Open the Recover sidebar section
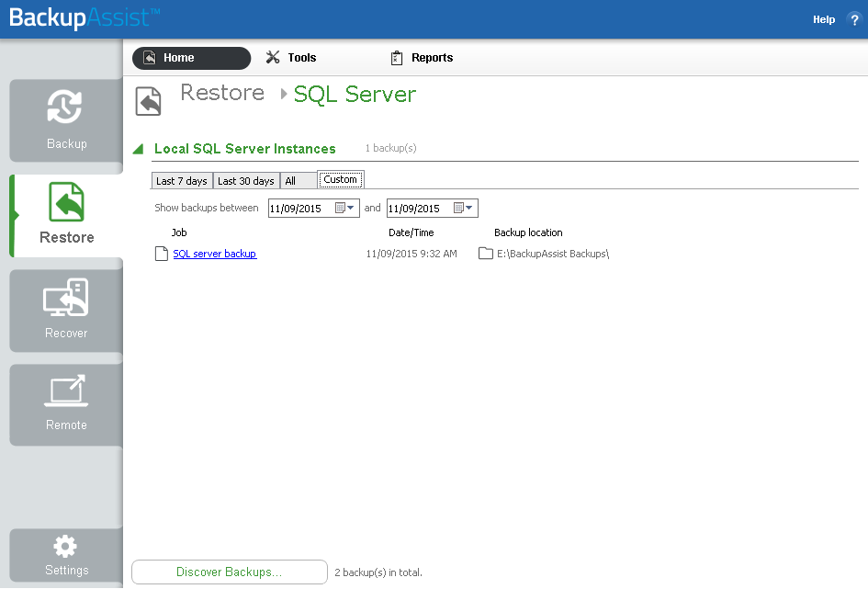 pyautogui.click(x=66, y=311)
